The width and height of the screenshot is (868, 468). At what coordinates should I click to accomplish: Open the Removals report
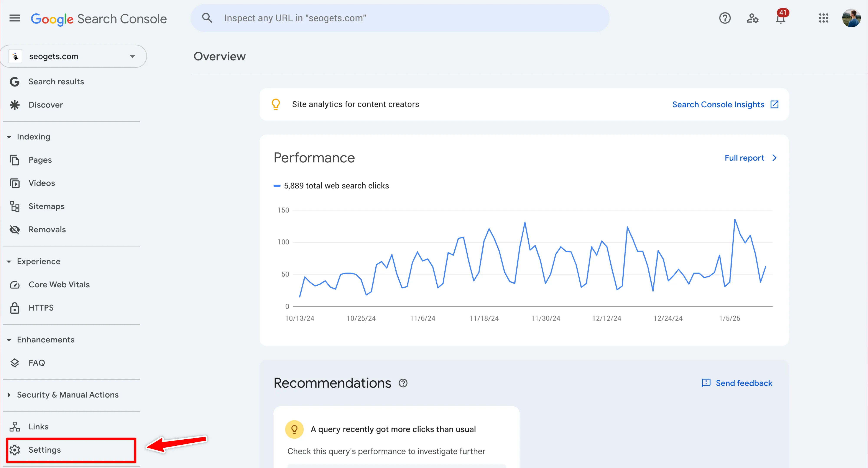pos(47,230)
